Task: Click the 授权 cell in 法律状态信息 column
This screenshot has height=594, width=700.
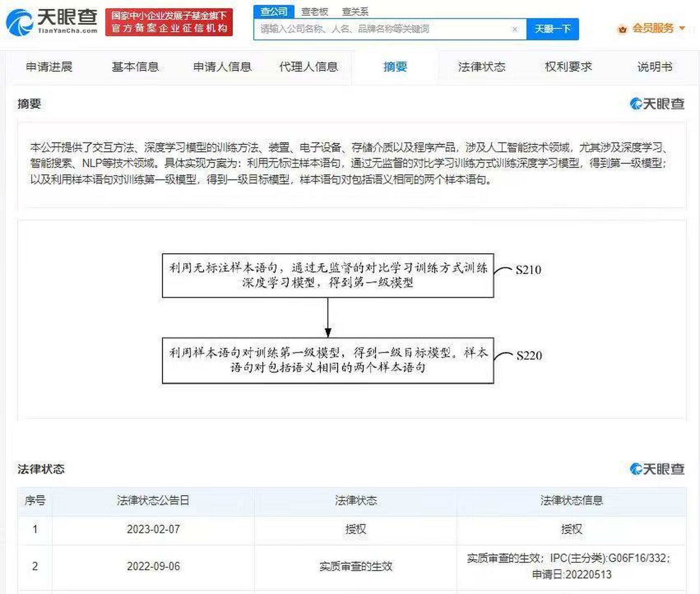Action: tap(572, 529)
